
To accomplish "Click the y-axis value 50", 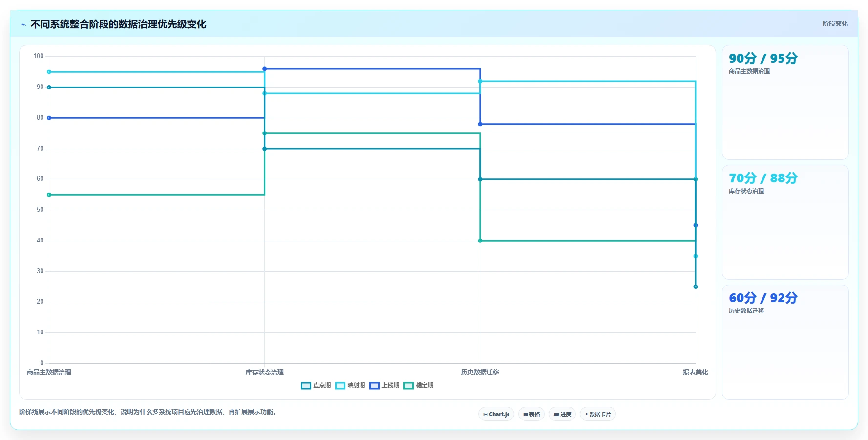I will point(40,210).
